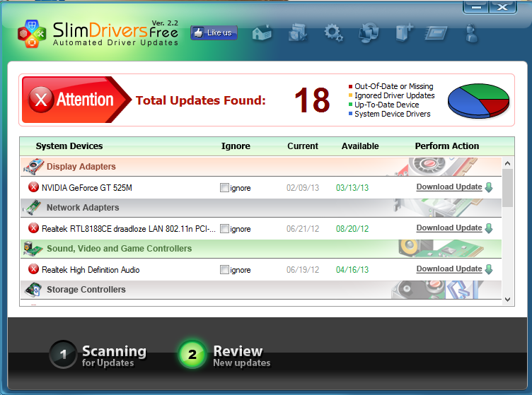532x395 pixels.
Task: Click the available date 04/16/13
Action: tap(352, 270)
